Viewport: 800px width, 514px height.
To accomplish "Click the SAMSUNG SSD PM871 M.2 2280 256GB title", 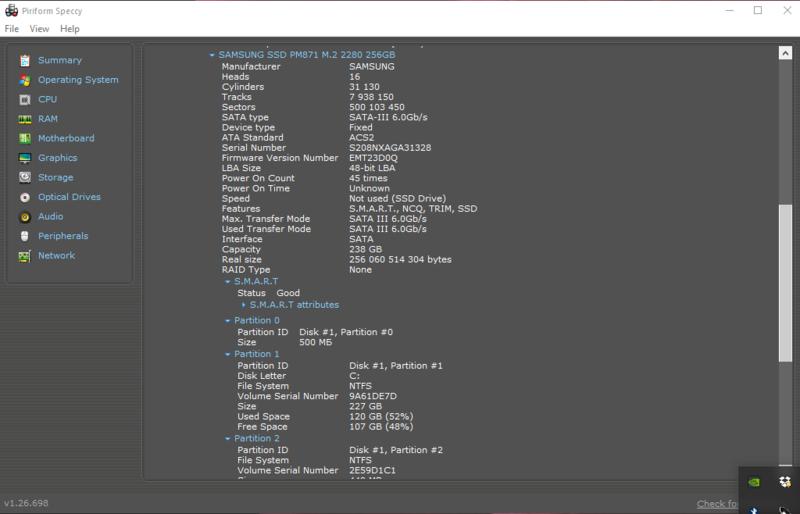I will [x=307, y=55].
